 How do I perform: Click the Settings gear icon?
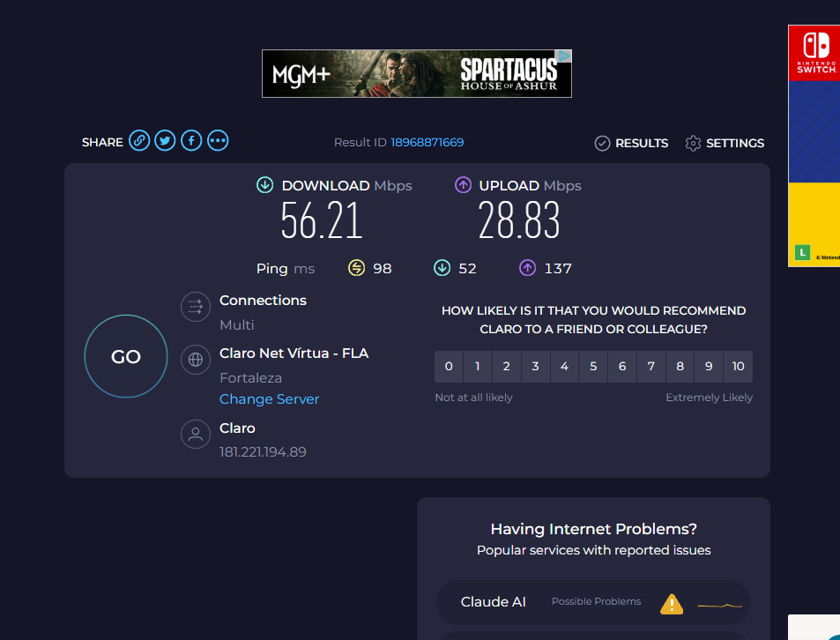tap(693, 142)
